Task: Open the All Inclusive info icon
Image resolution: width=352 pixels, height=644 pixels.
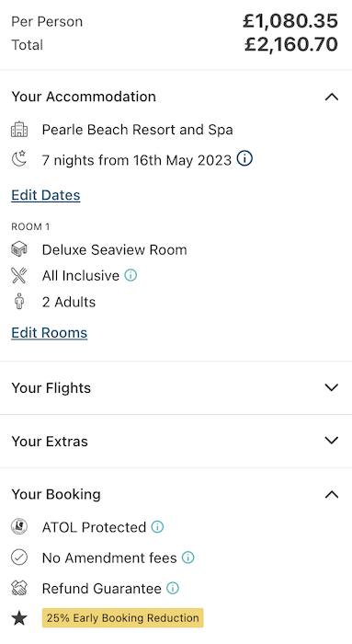Action: 131,275
